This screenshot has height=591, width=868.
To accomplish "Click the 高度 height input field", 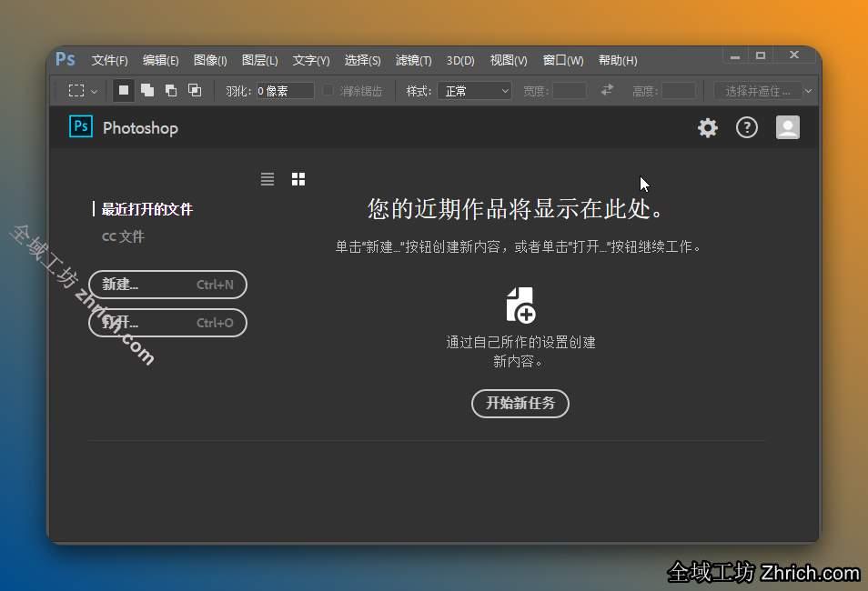I will click(x=680, y=91).
